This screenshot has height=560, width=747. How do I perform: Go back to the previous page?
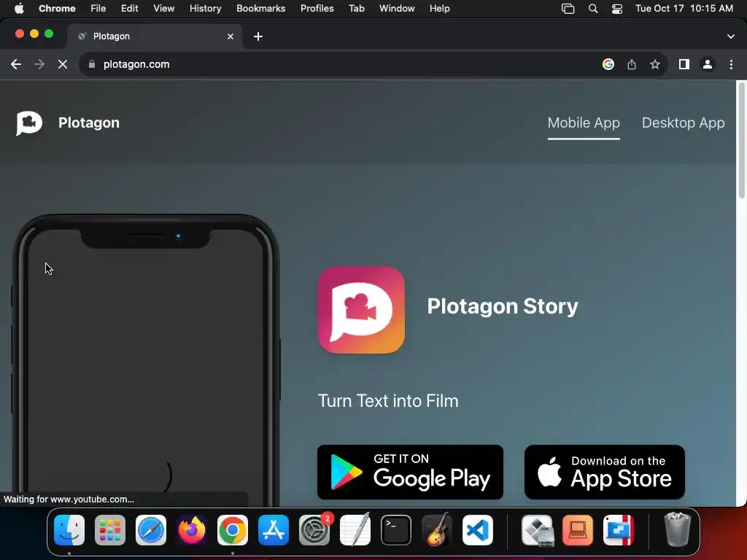point(16,64)
